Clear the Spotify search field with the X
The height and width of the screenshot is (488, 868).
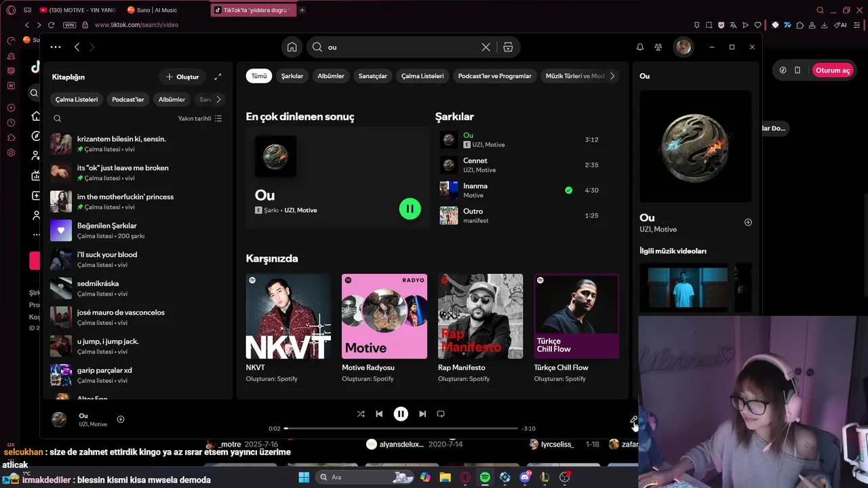click(486, 47)
